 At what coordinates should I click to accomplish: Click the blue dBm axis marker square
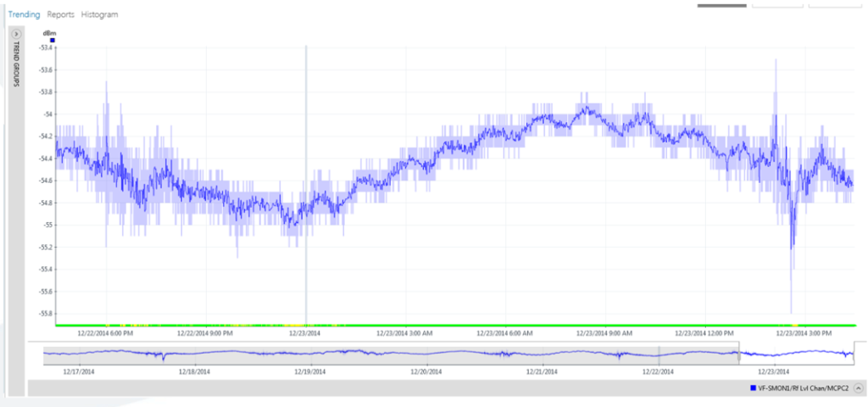click(x=53, y=40)
